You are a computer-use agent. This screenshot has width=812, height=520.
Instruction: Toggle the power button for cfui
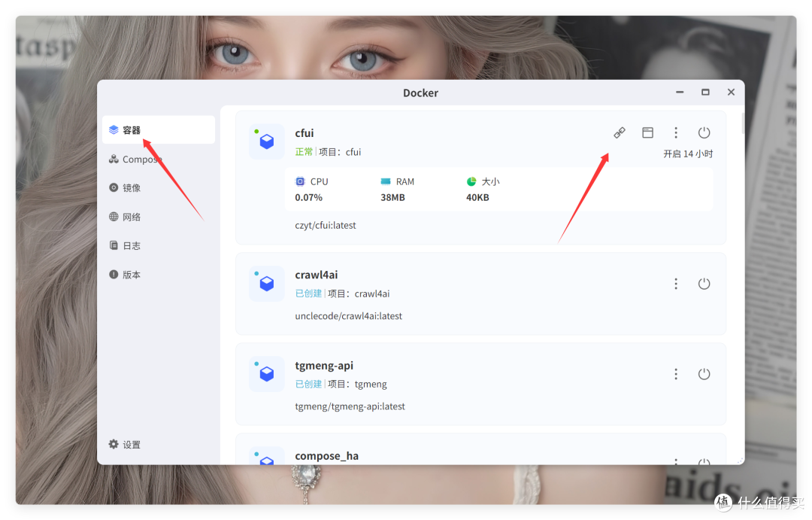click(x=704, y=132)
